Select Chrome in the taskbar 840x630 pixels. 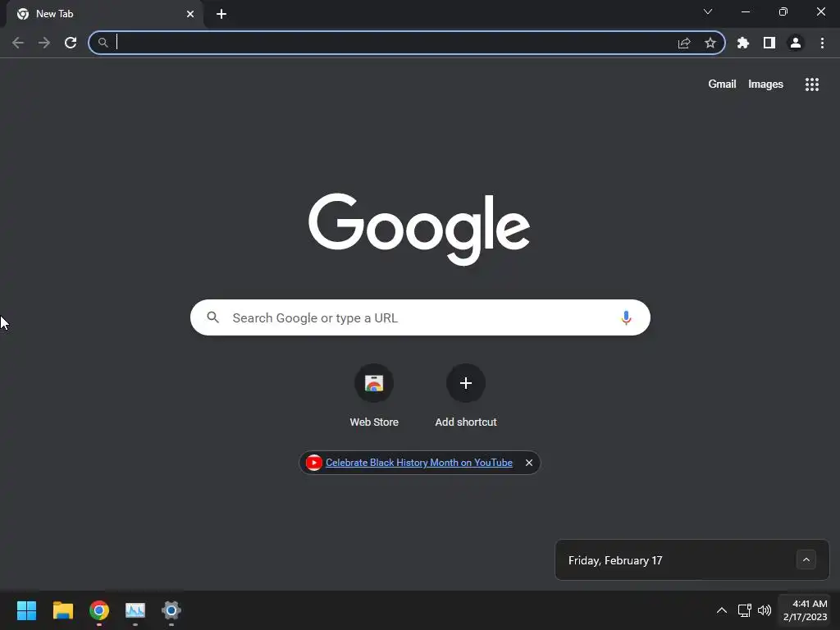point(99,610)
